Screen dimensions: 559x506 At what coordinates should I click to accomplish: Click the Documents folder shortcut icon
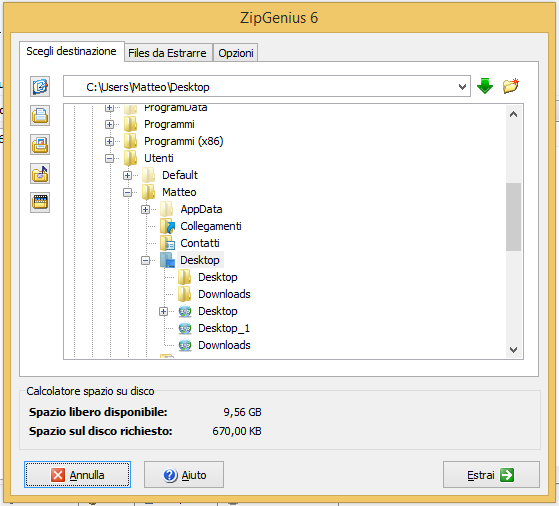40,116
